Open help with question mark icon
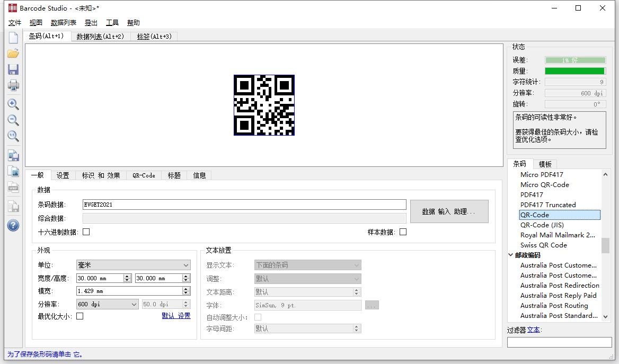 13,225
